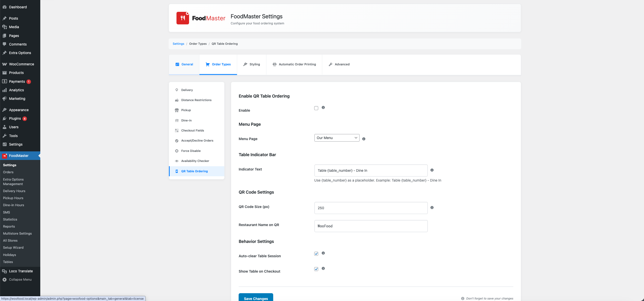Click the Availability Checker eye icon
This screenshot has width=644, height=301.
coord(177,161)
